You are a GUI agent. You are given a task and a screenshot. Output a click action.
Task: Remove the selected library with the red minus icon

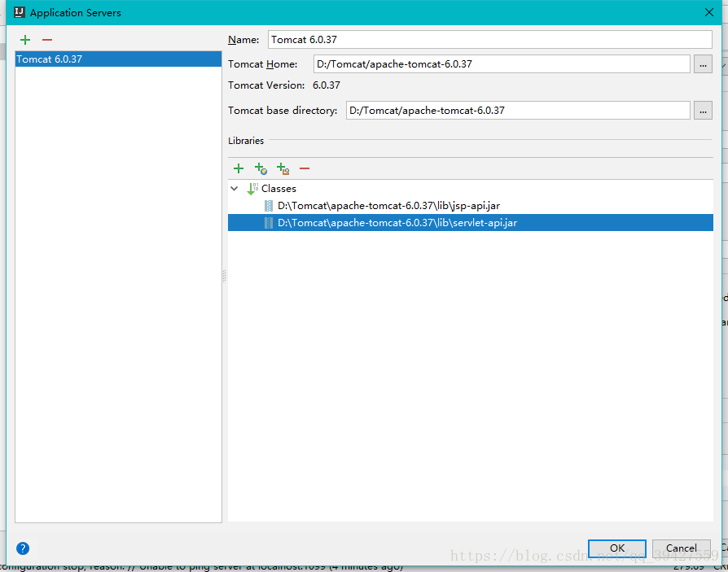point(305,168)
